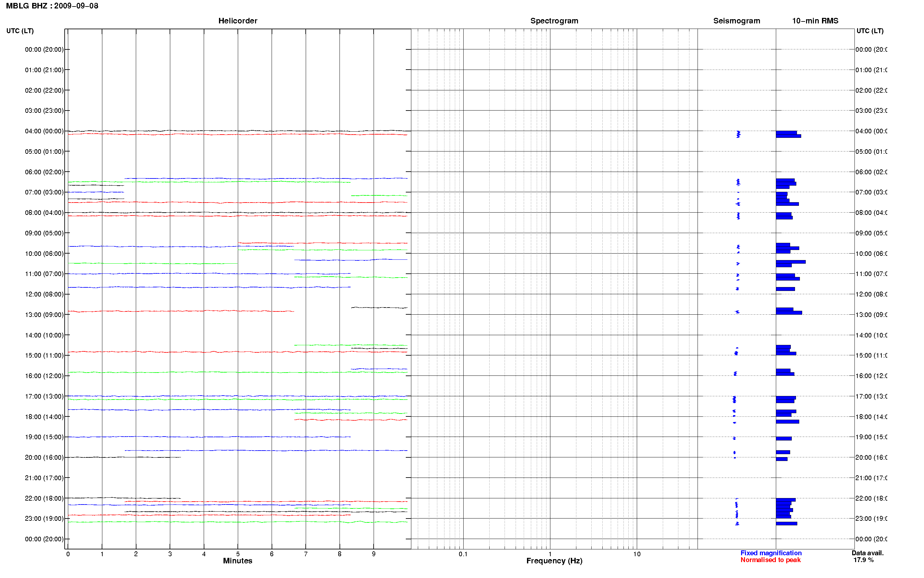The image size is (924, 578).
Task: Click seismogram blip at 08:00 row
Action: (738, 216)
